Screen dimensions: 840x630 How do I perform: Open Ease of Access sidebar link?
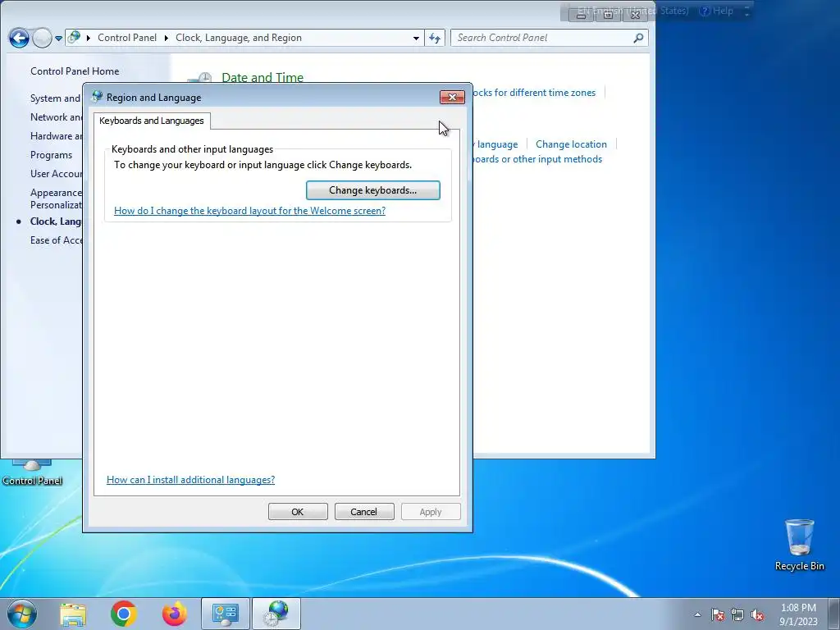coord(56,240)
